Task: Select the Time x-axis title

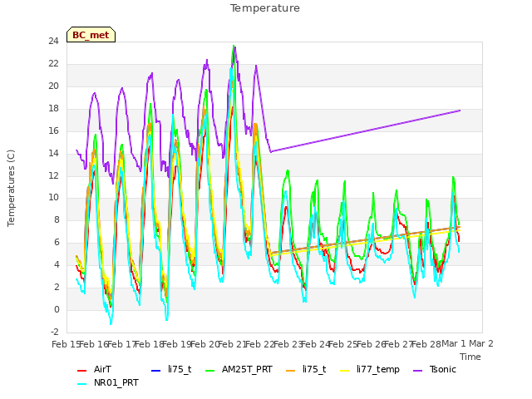Action: [x=470, y=357]
